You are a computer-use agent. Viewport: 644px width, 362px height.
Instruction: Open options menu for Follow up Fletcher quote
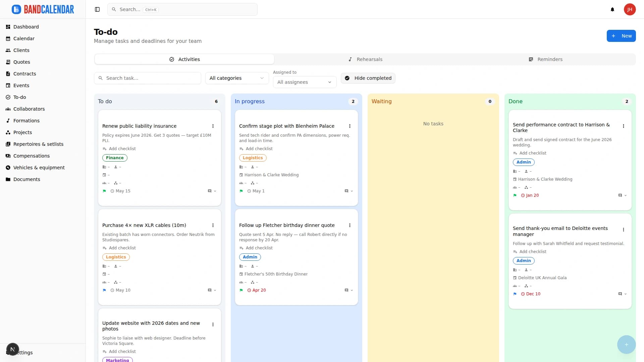click(350, 225)
